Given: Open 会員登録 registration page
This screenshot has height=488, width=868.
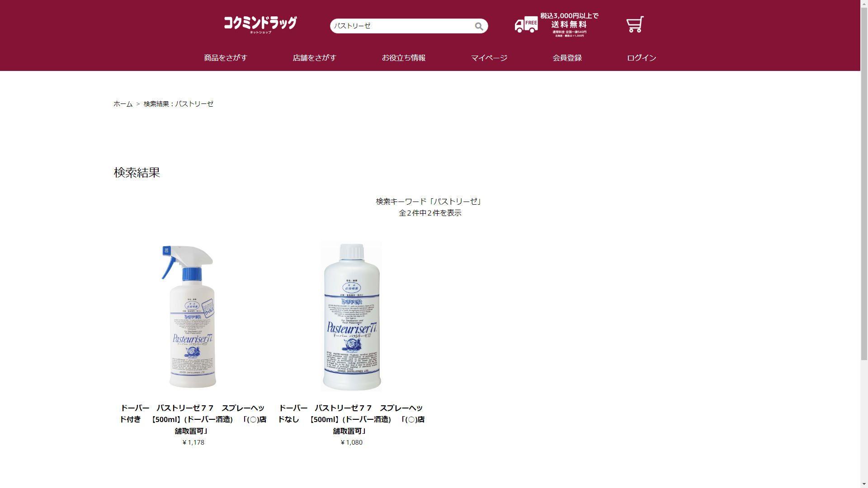Looking at the screenshot, I should tap(567, 58).
